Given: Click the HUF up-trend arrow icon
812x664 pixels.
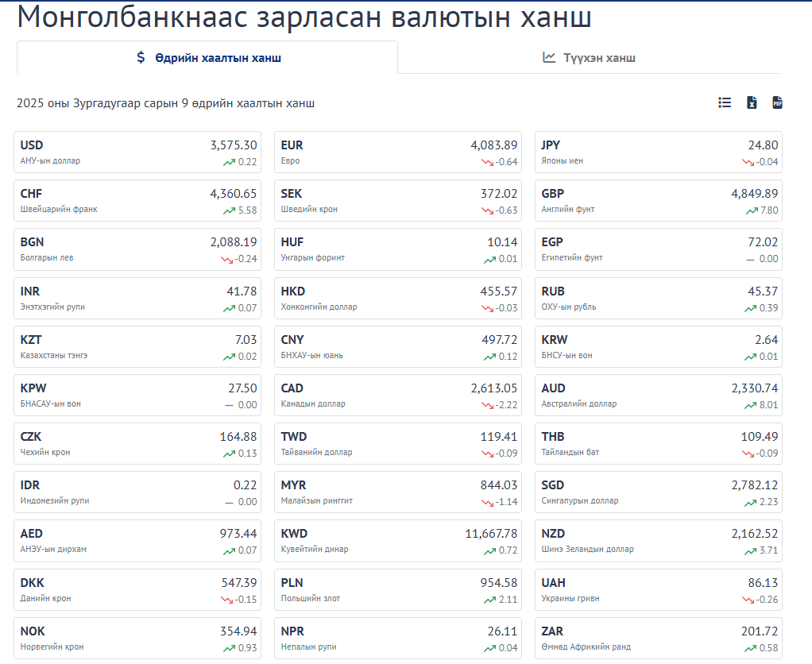Looking at the screenshot, I should click(x=490, y=259).
